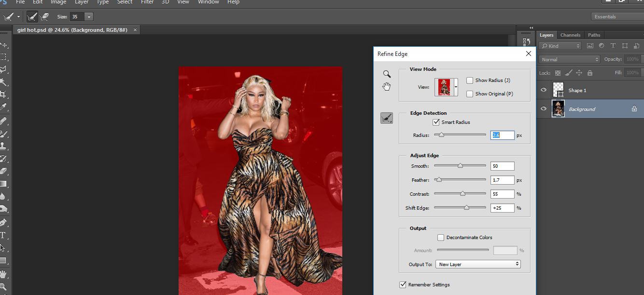Image resolution: width=644 pixels, height=295 pixels.
Task: Select the Zoom tool in Refine Edge
Action: (387, 74)
